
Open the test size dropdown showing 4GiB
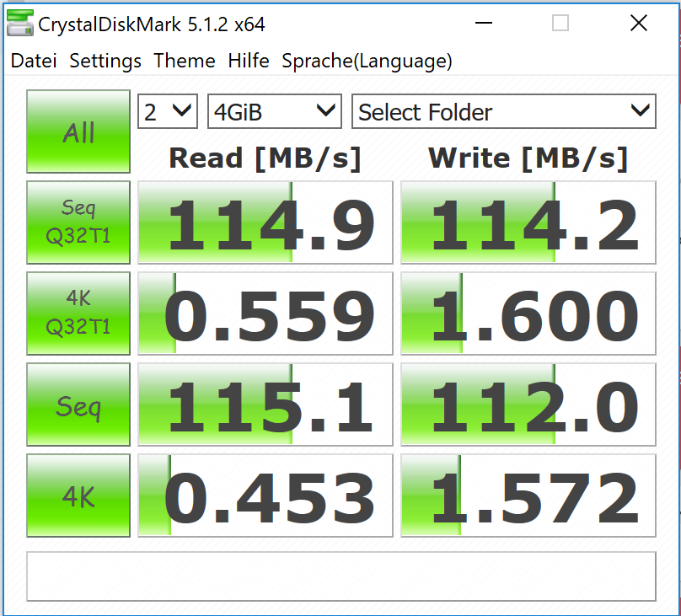275,111
